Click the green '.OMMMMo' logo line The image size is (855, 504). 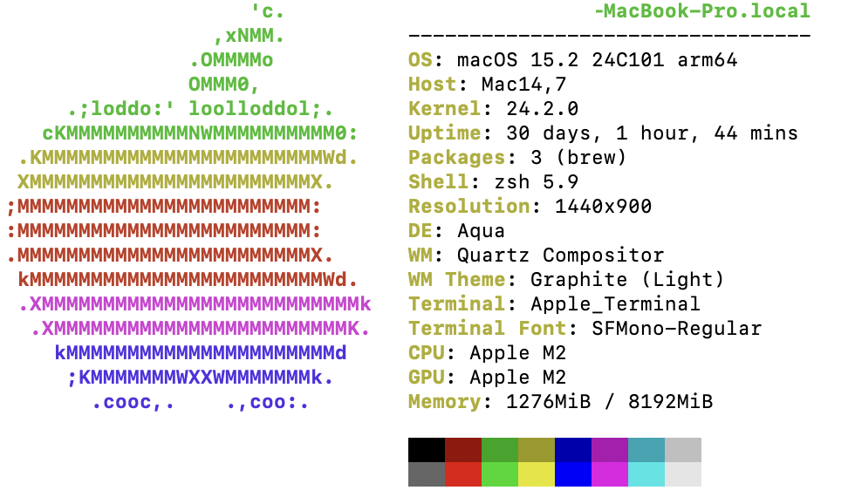coord(231,60)
